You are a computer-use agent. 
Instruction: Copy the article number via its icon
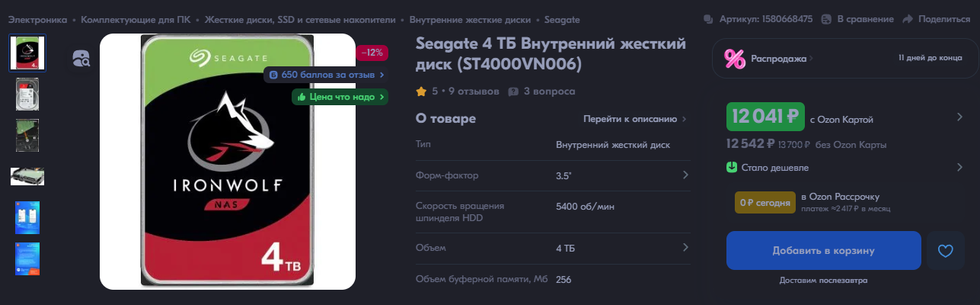(x=708, y=19)
